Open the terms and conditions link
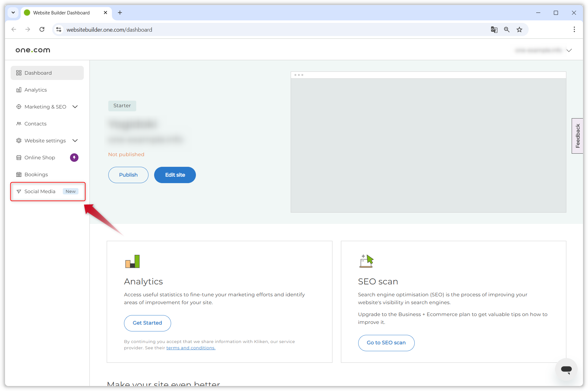 tap(191, 348)
